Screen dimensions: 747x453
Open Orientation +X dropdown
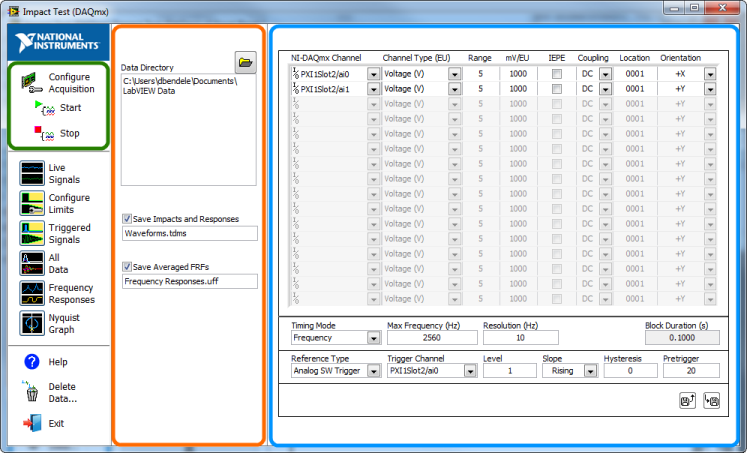pyautogui.click(x=710, y=74)
